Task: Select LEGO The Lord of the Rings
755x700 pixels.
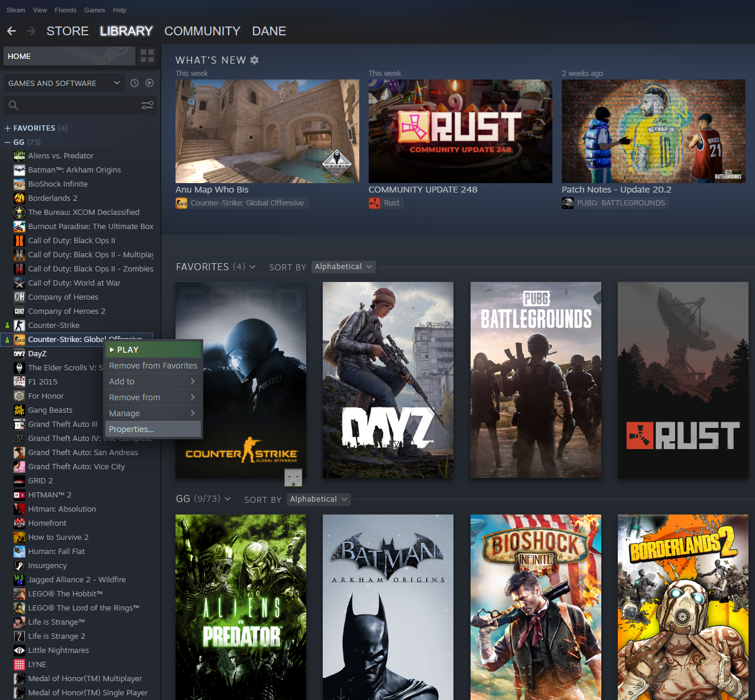Action: [x=84, y=608]
